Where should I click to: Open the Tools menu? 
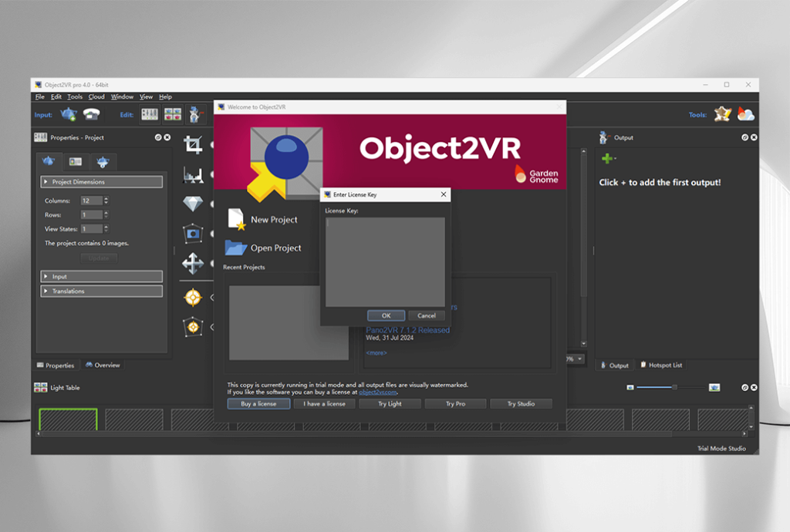[x=75, y=96]
